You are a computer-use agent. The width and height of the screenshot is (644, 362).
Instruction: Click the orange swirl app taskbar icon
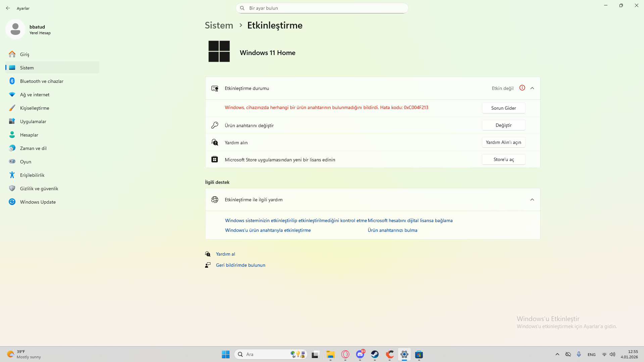pos(390,354)
